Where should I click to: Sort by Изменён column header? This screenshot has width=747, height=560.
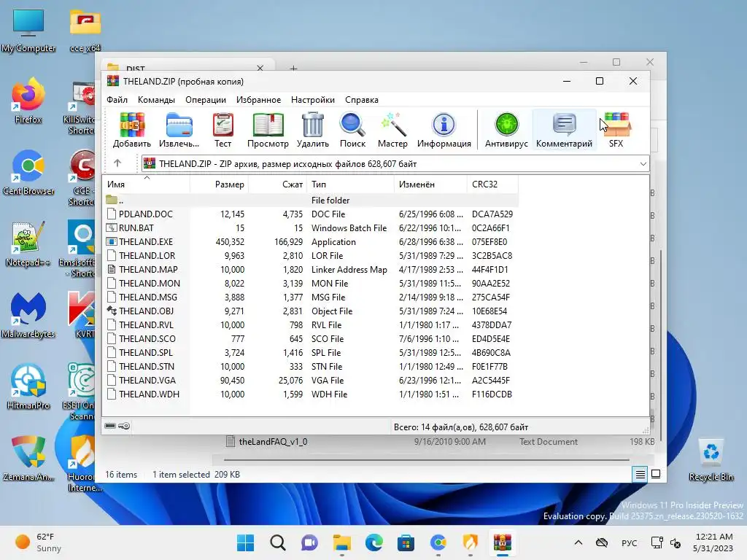tap(430, 184)
